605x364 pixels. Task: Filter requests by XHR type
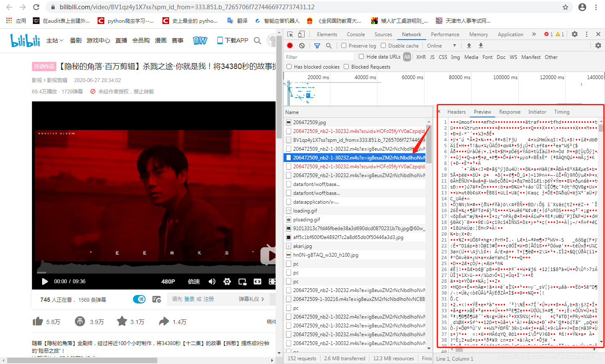421,57
